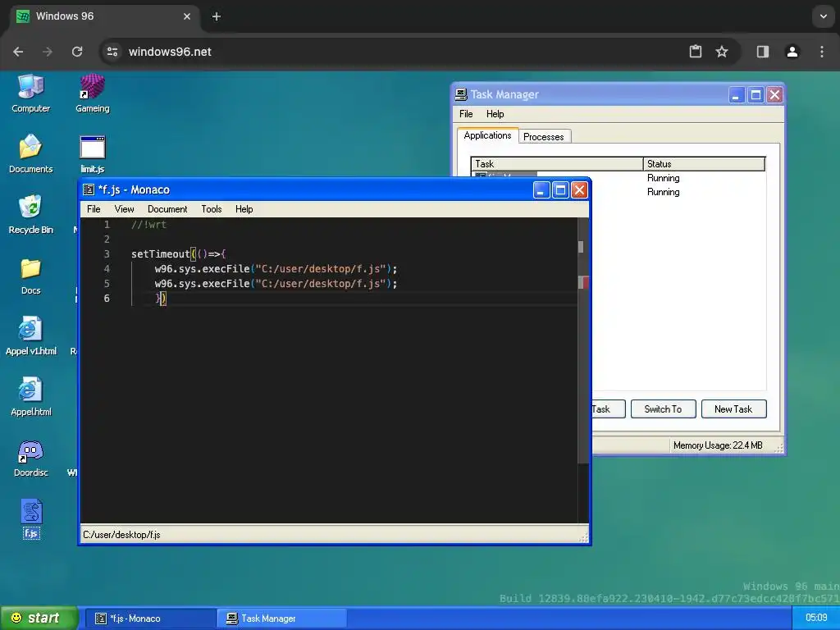Open the Computer desktop icon
Image resolution: width=840 pixels, height=630 pixels.
pos(30,94)
